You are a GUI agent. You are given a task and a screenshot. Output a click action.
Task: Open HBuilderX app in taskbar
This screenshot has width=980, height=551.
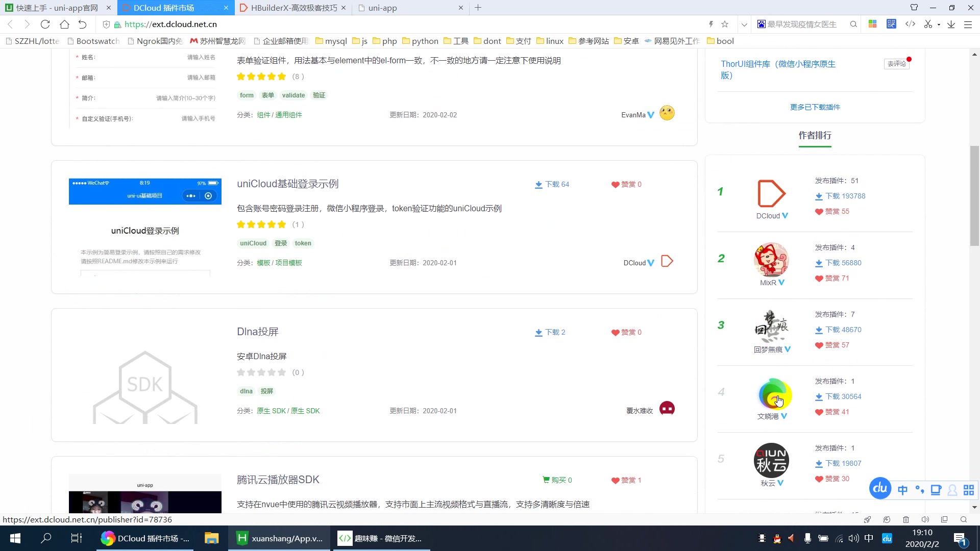pos(280,538)
